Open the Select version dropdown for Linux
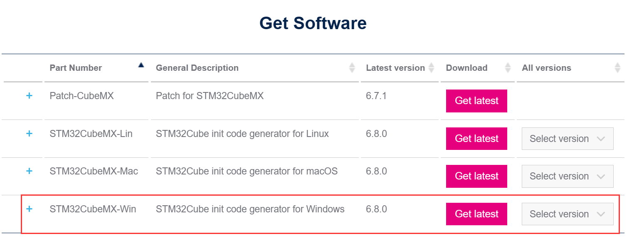Image resolution: width=644 pixels, height=244 pixels. pyautogui.click(x=567, y=138)
